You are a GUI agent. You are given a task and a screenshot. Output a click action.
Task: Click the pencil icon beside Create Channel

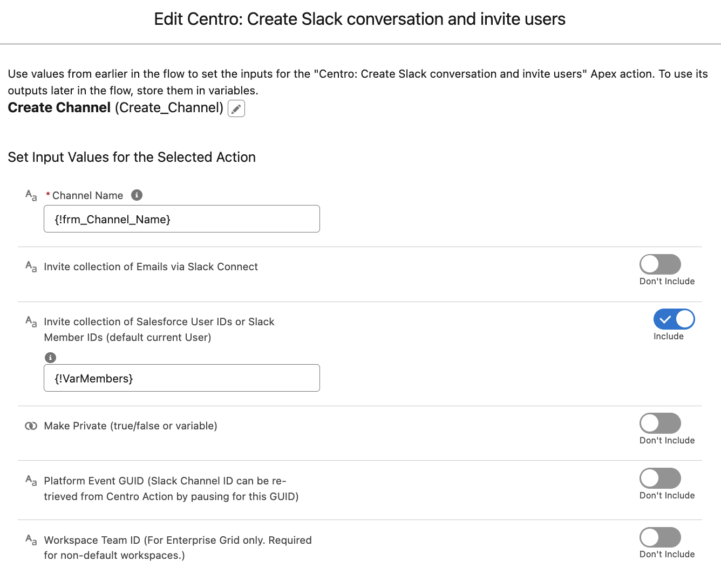pyautogui.click(x=236, y=108)
